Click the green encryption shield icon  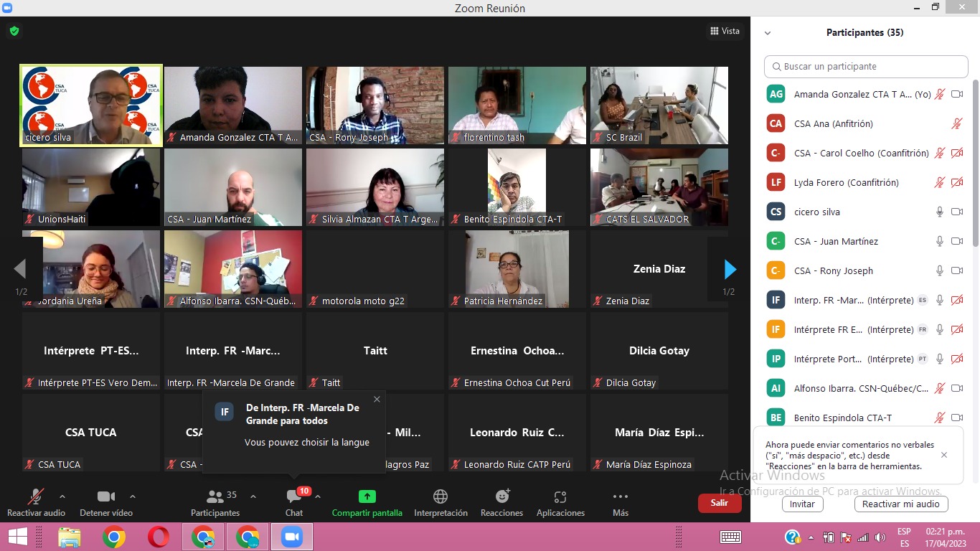pos(14,31)
